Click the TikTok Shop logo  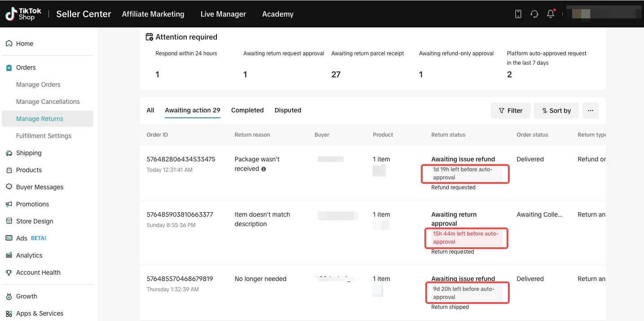pos(23,14)
